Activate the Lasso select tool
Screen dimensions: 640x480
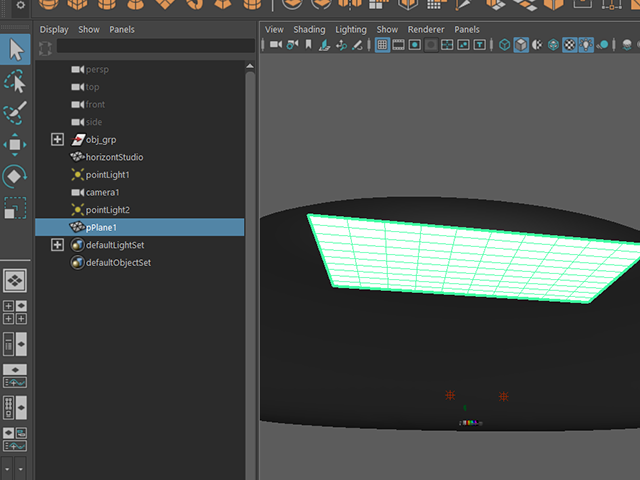[x=15, y=81]
